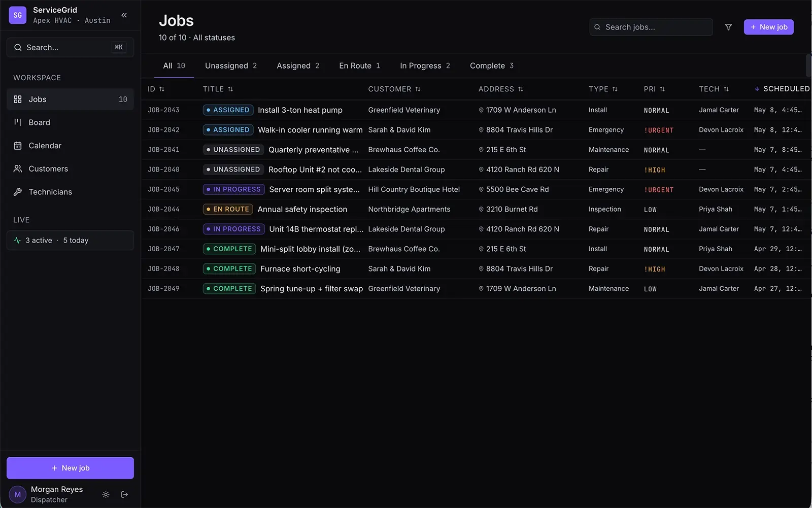This screenshot has height=508, width=812.
Task: Open the Board icon in sidebar
Action: click(x=18, y=122)
